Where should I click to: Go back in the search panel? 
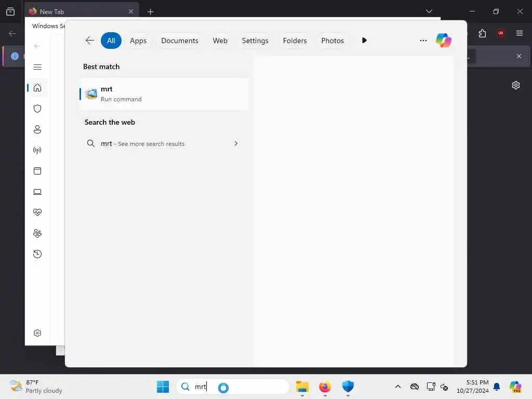click(x=89, y=41)
